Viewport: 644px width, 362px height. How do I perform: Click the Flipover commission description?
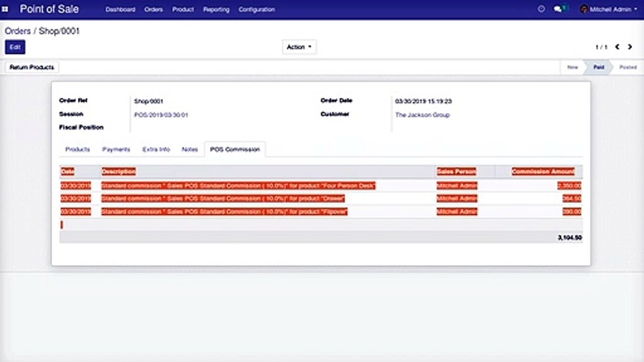point(224,212)
